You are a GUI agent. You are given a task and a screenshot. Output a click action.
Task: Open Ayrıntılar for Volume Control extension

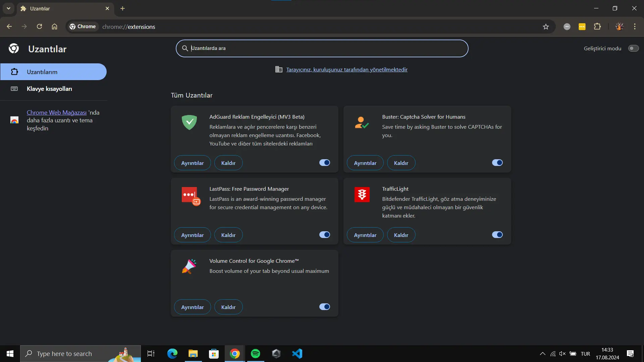pyautogui.click(x=192, y=307)
